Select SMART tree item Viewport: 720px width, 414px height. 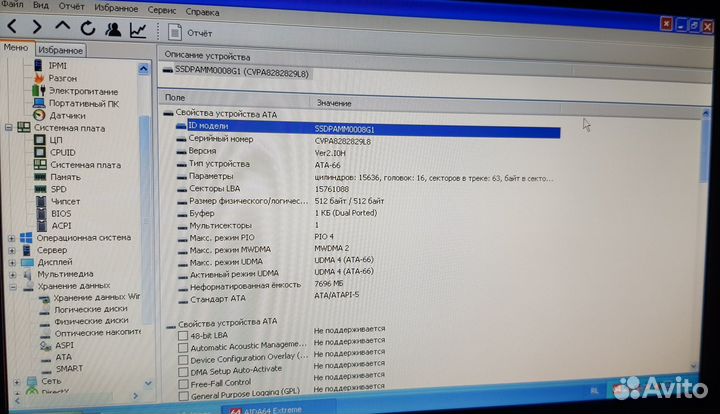pos(69,369)
